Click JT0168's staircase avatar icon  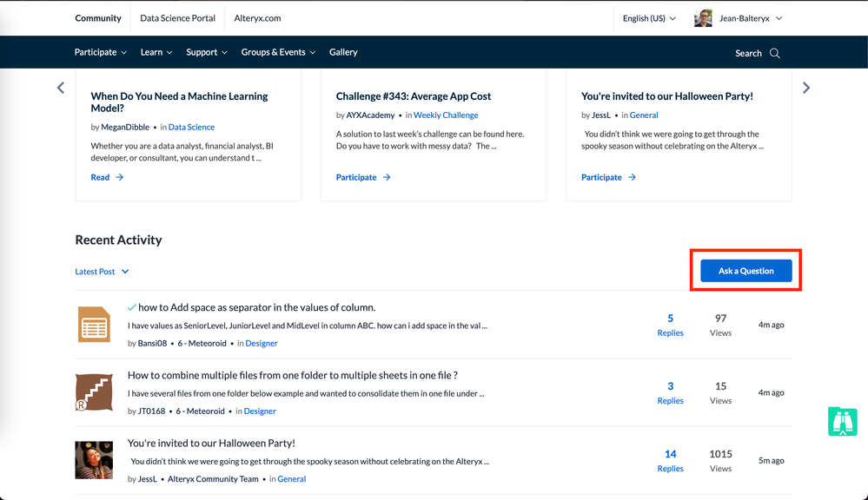click(x=94, y=392)
